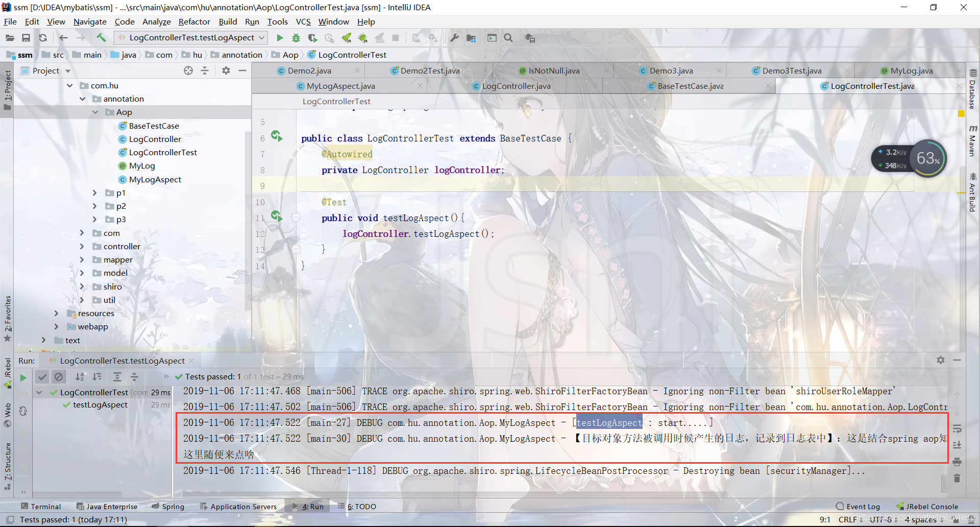This screenshot has height=527, width=980.
Task: Collapse Aop folder node
Action: click(95, 112)
